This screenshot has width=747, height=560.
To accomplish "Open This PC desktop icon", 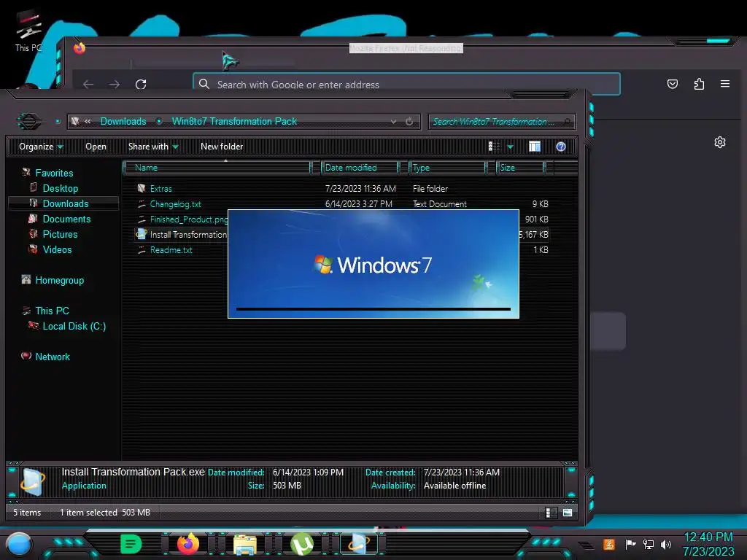I will click(x=28, y=31).
